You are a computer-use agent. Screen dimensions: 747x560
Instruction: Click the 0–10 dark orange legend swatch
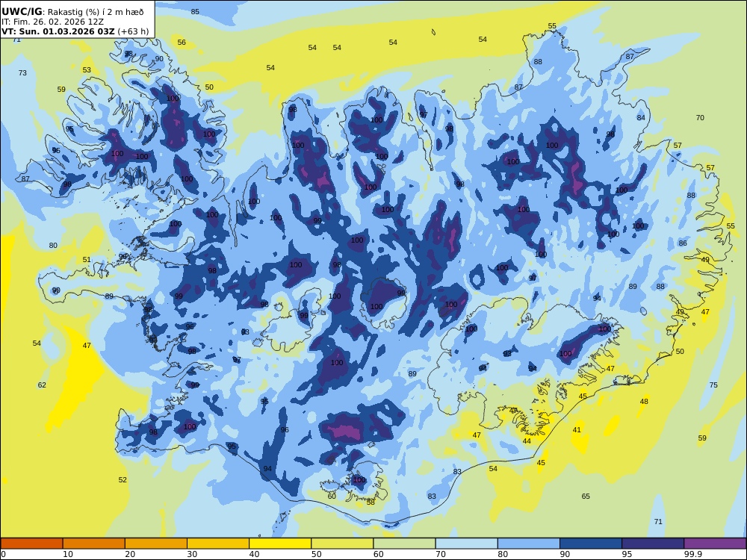tap(31, 544)
